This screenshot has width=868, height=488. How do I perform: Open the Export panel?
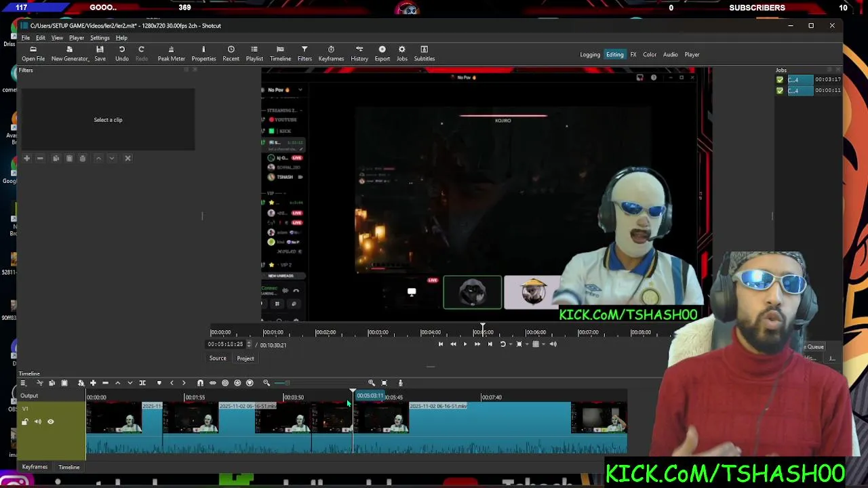[x=382, y=54]
